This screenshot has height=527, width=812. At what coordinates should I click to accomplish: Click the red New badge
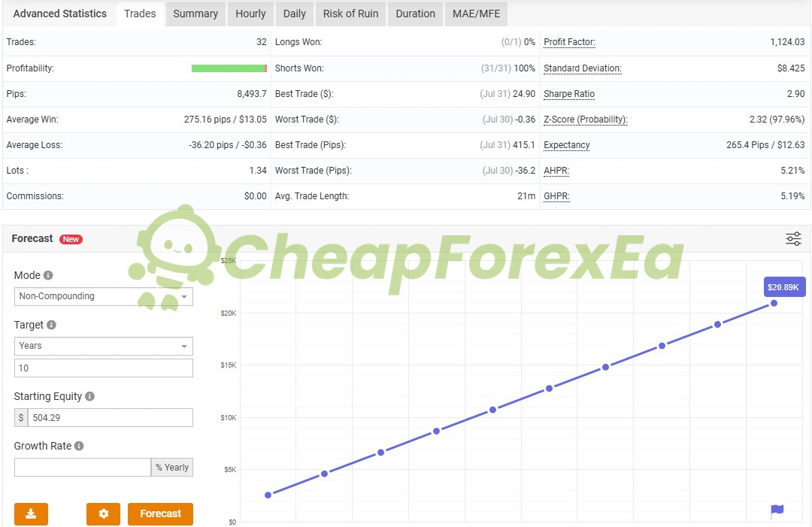tap(71, 239)
